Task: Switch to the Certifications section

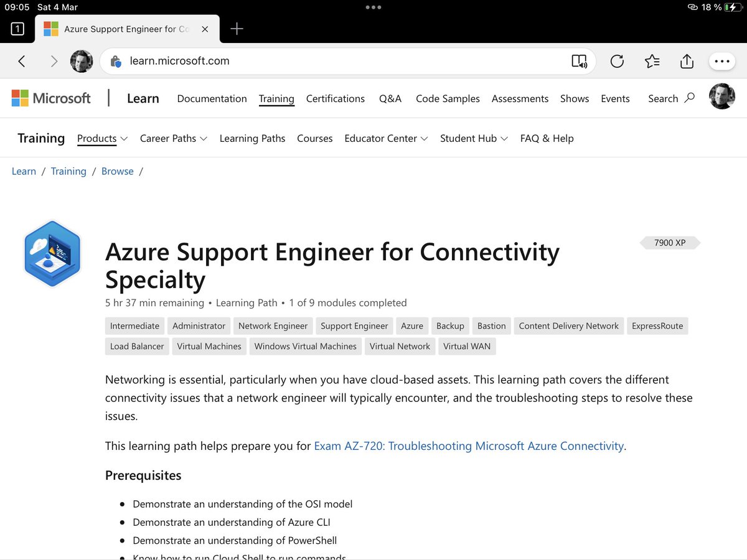Action: tap(336, 98)
